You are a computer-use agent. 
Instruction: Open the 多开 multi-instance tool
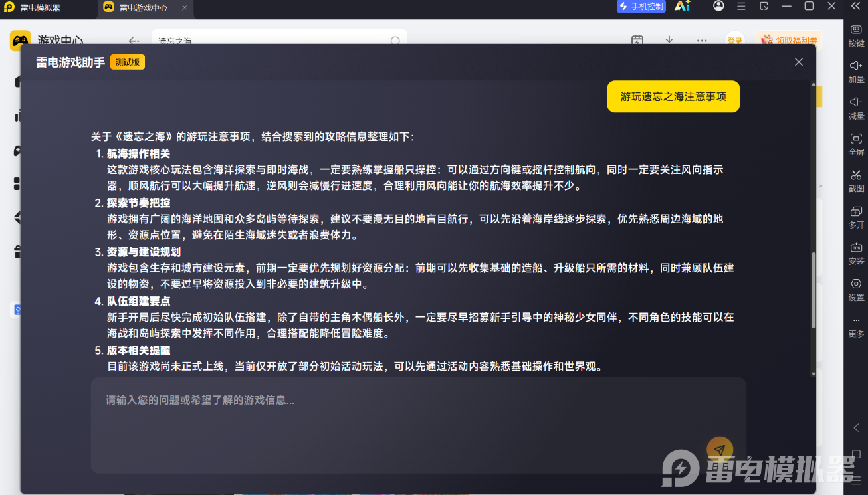856,217
